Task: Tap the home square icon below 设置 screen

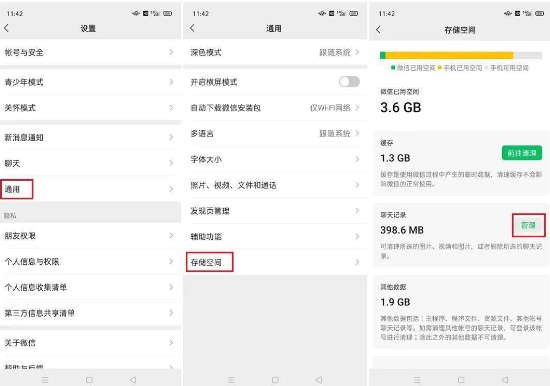Action: point(89,380)
